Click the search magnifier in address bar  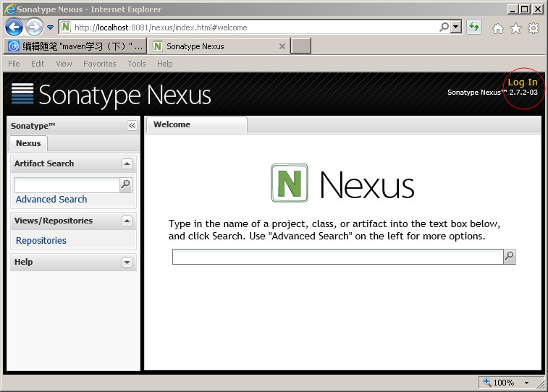(x=444, y=27)
